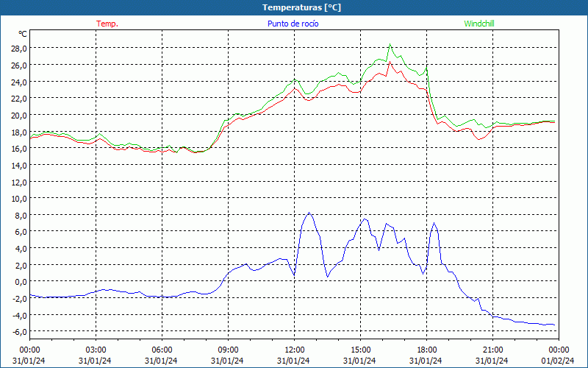Click the 18:00 time axis label
This screenshot has height=368, width=588.
pos(427,350)
